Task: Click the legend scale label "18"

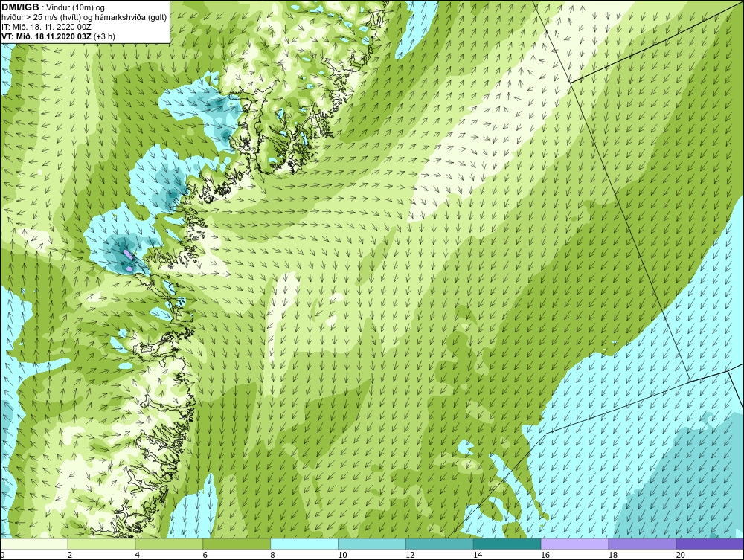Action: (x=612, y=555)
